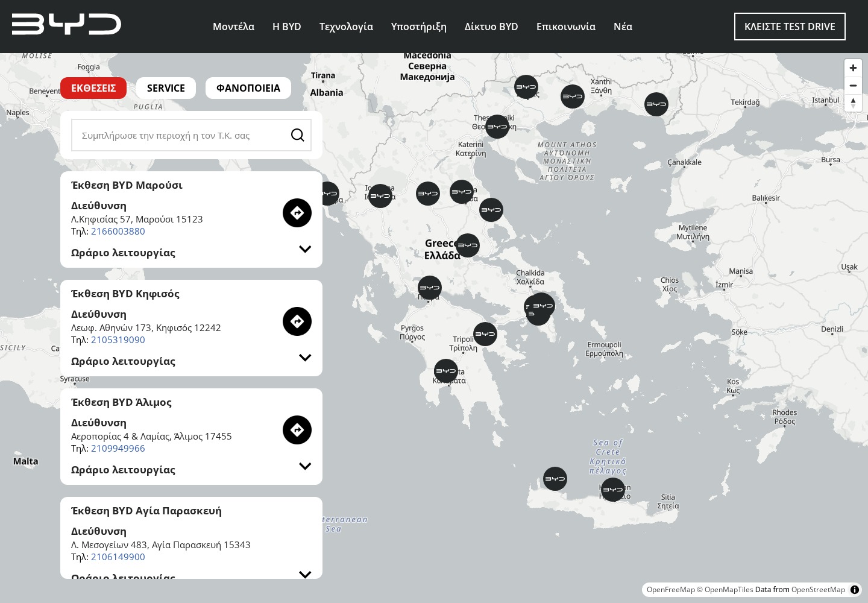The width and height of the screenshot is (868, 603).
Task: Get directions to Έκθεση BYD Άλιμος
Action: [x=297, y=430]
